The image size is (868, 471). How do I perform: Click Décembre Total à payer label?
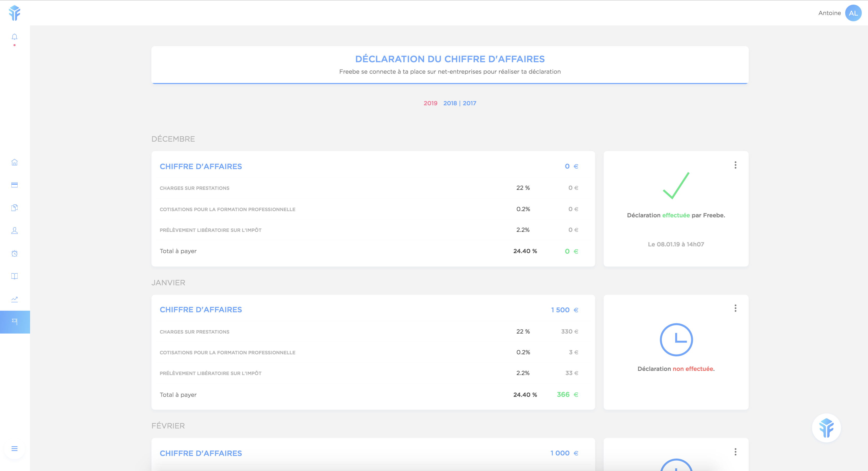[x=178, y=251]
